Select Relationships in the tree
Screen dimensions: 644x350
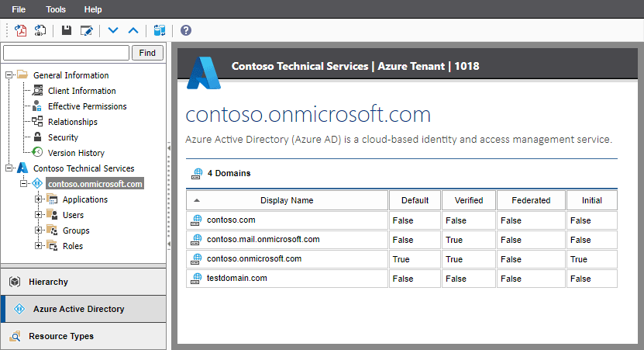(73, 122)
